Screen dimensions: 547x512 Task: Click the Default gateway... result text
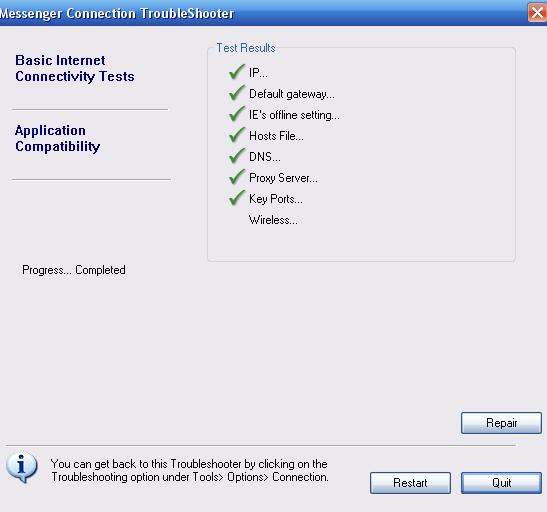pos(292,94)
